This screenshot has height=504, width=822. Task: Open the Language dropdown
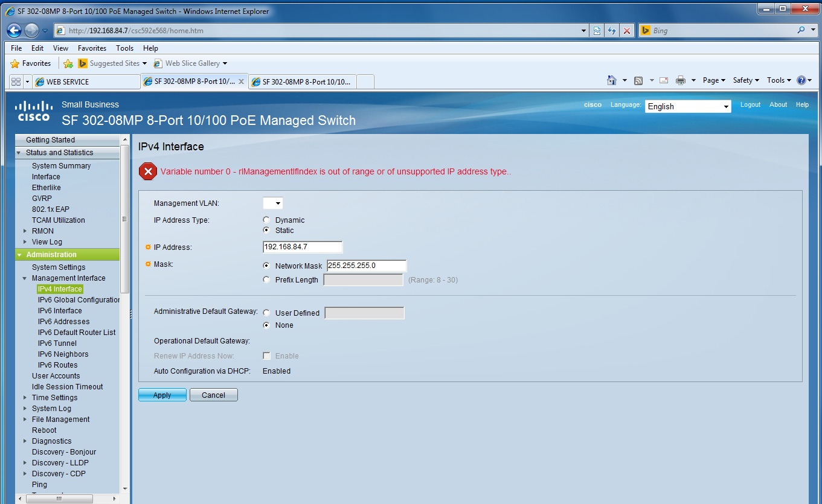point(688,106)
